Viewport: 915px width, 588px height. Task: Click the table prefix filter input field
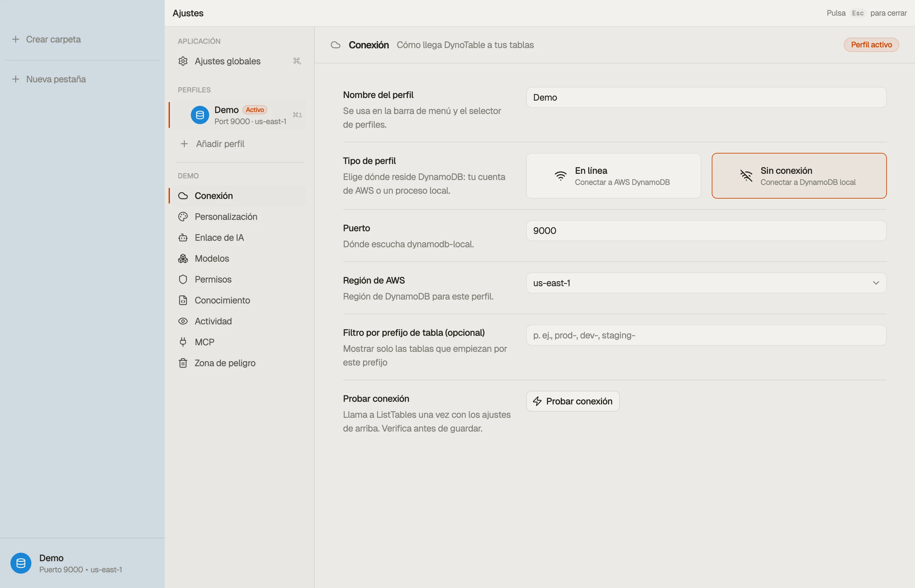pyautogui.click(x=706, y=335)
